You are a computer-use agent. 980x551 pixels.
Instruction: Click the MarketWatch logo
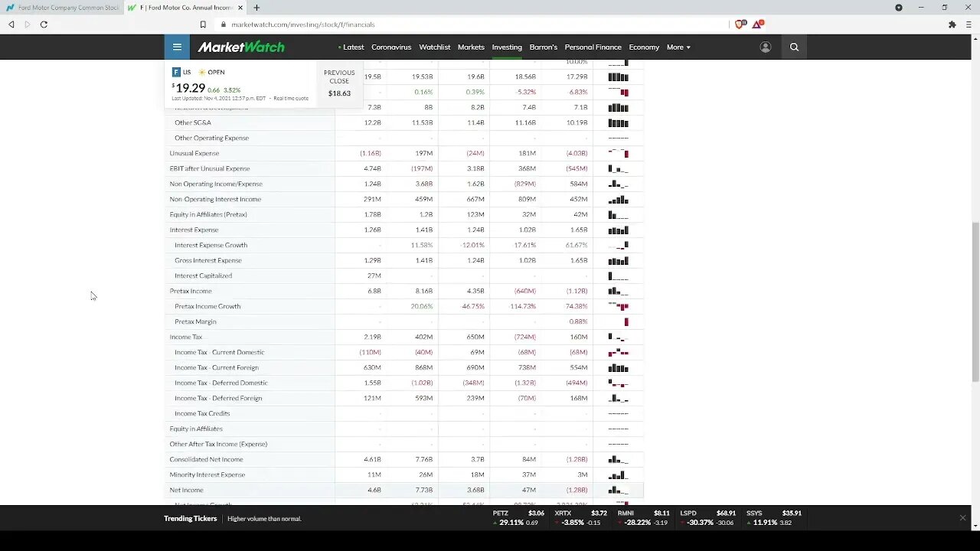(241, 47)
